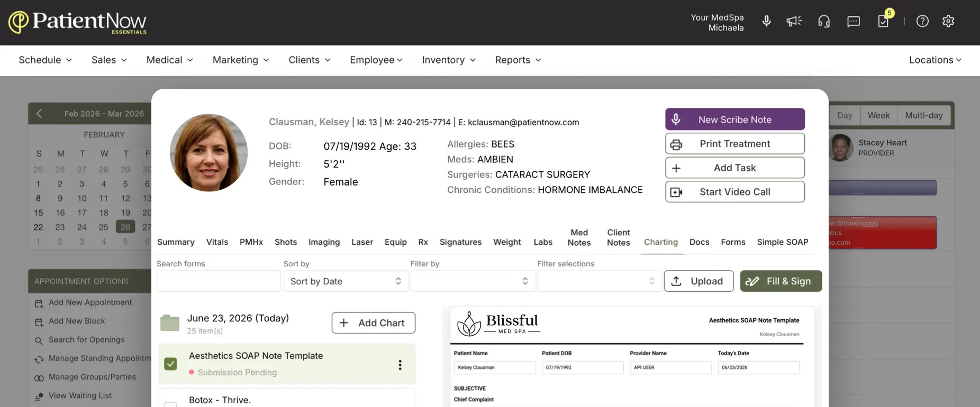This screenshot has width=980, height=407.
Task: Click the Search forms input field
Action: point(219,281)
